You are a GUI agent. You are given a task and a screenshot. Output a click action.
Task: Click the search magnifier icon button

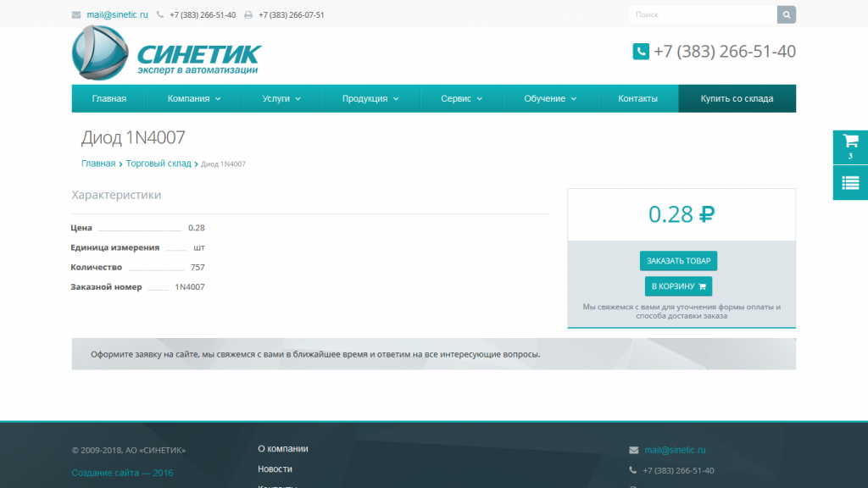787,14
